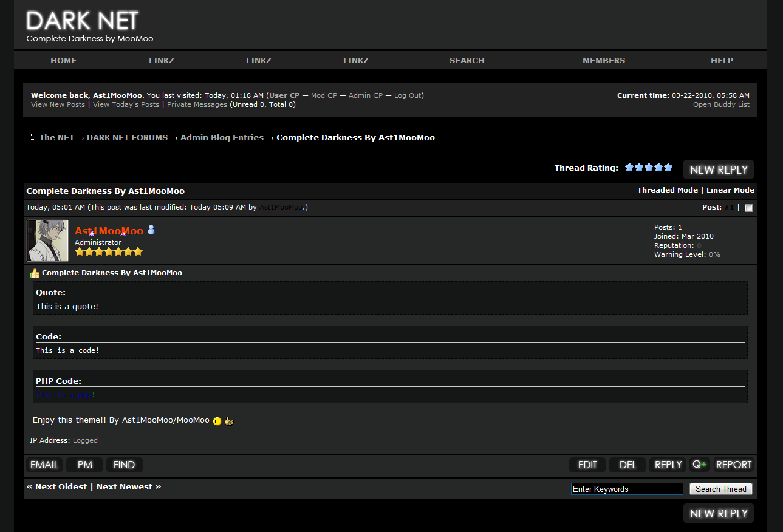Open the Buddy List link

[x=721, y=104]
